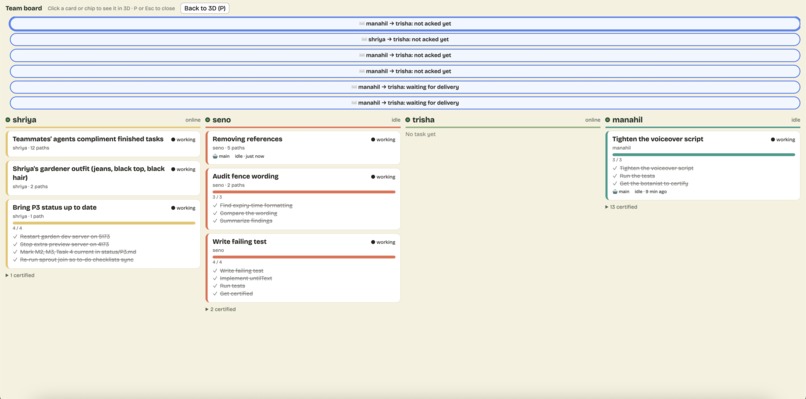The image size is (806, 399).
Task: Click working dot on Shriya's gardener outfit card
Action: point(173,169)
